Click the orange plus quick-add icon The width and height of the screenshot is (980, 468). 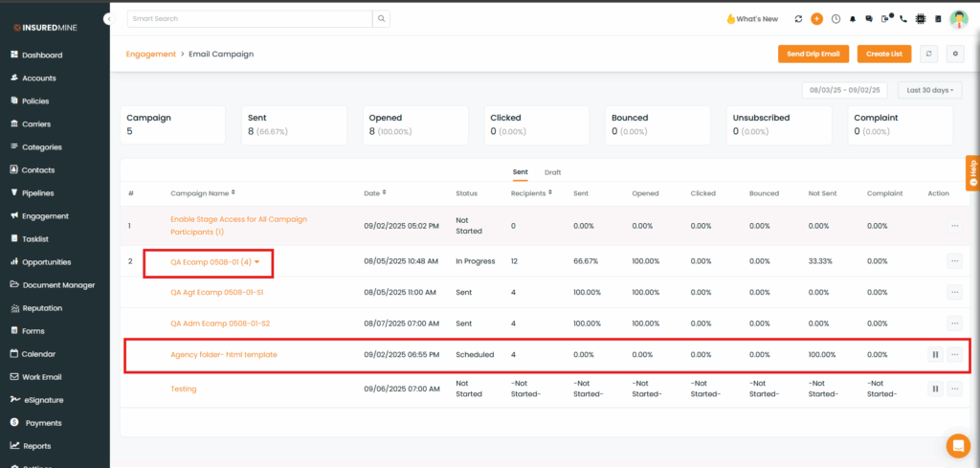(816, 18)
